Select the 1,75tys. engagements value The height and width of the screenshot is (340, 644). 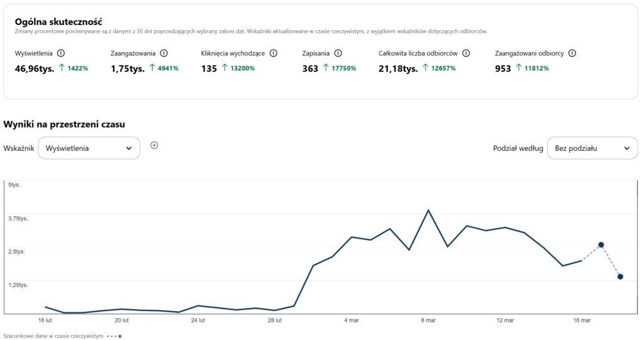tap(128, 69)
